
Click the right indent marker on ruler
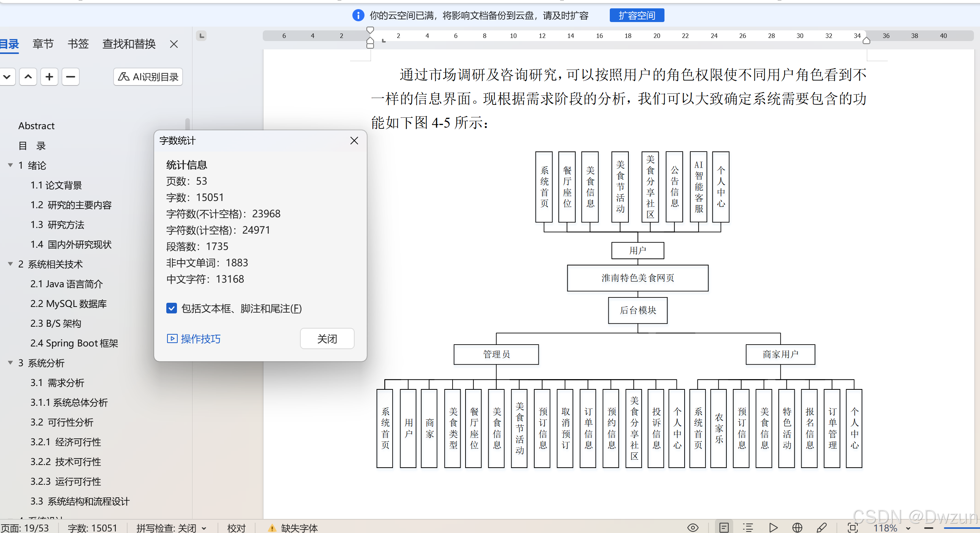pos(866,40)
